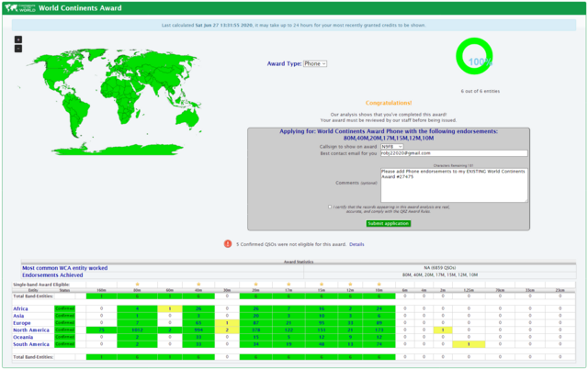Open the Asia entity link

click(x=18, y=316)
